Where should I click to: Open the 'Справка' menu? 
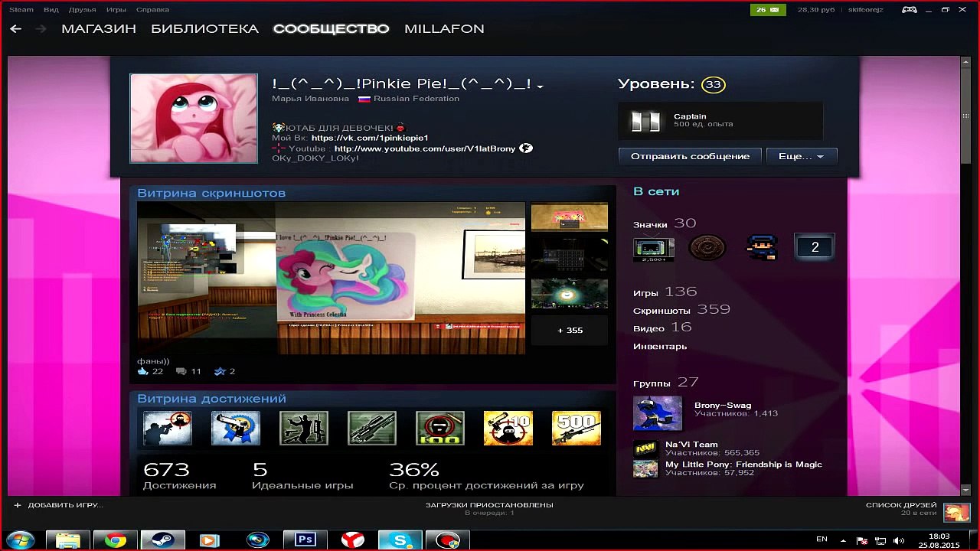(x=152, y=10)
